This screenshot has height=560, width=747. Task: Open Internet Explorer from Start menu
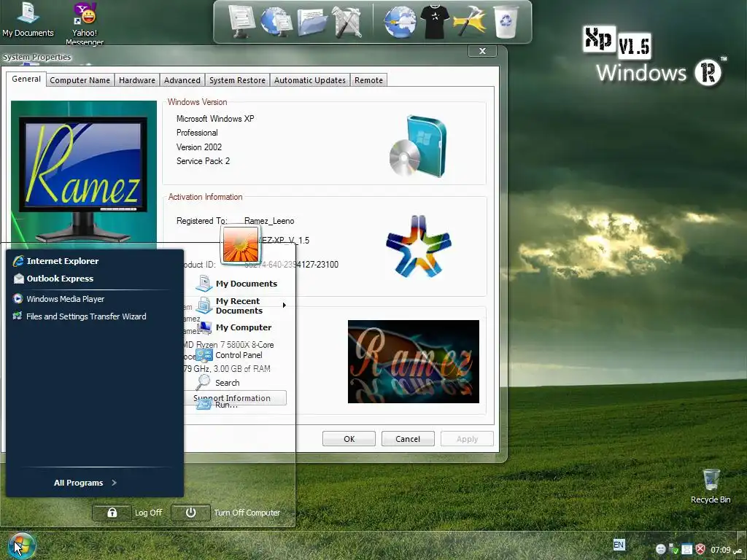55,261
